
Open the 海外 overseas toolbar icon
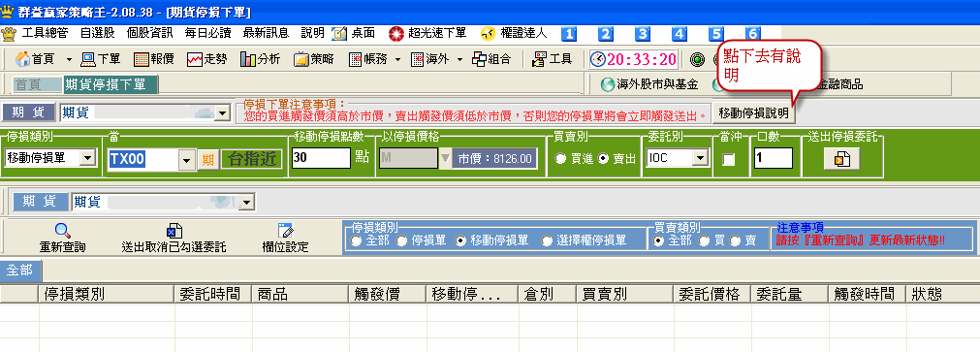click(430, 59)
